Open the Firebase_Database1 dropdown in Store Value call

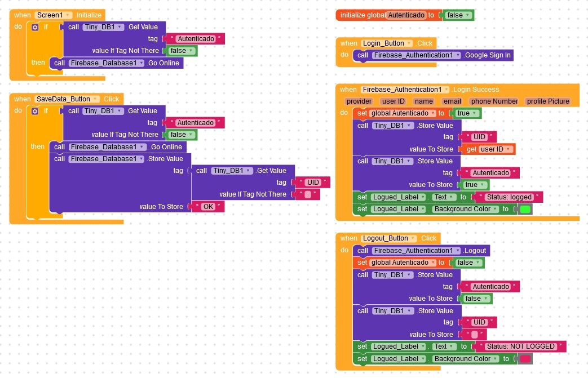pos(107,159)
